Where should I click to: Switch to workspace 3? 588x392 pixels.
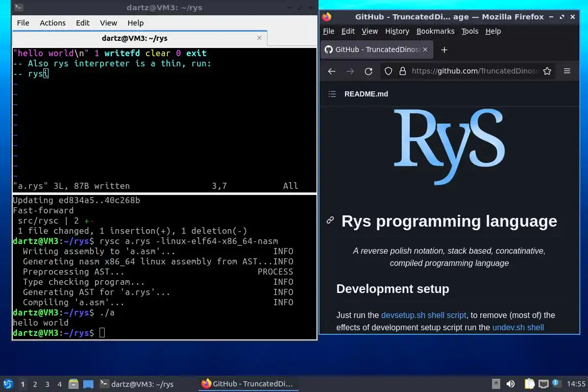coord(47,384)
